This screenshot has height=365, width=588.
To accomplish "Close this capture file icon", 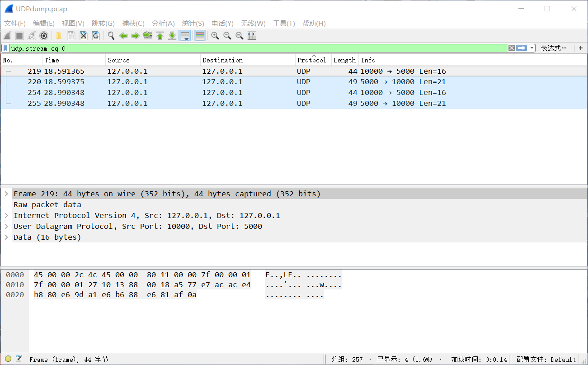I will tap(83, 36).
